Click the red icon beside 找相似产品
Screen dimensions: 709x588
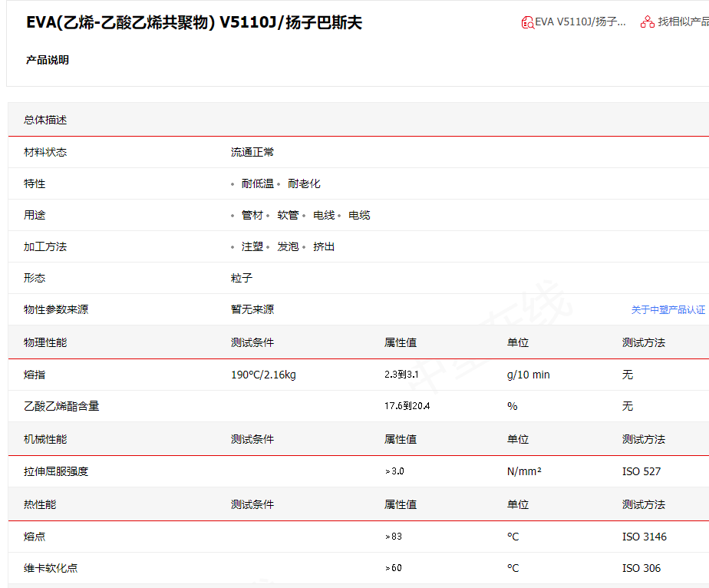648,21
